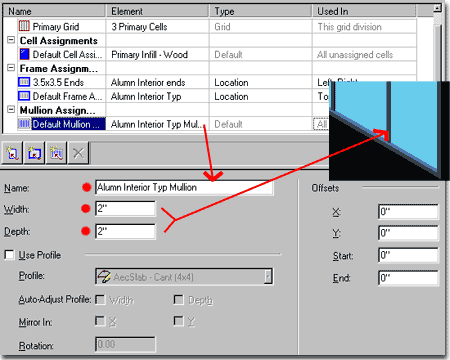
Task: Select the Primary Grid row name
Action: [56, 26]
